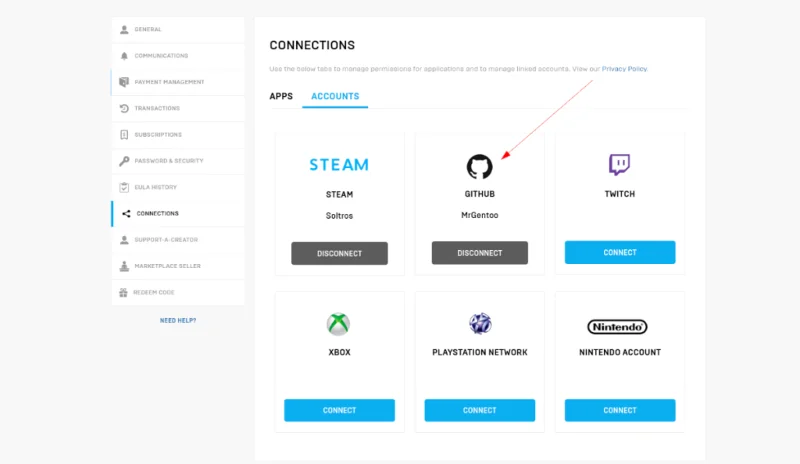Screen dimensions: 800x464
Task: Click the XBOX card title label
Action: 339,352
